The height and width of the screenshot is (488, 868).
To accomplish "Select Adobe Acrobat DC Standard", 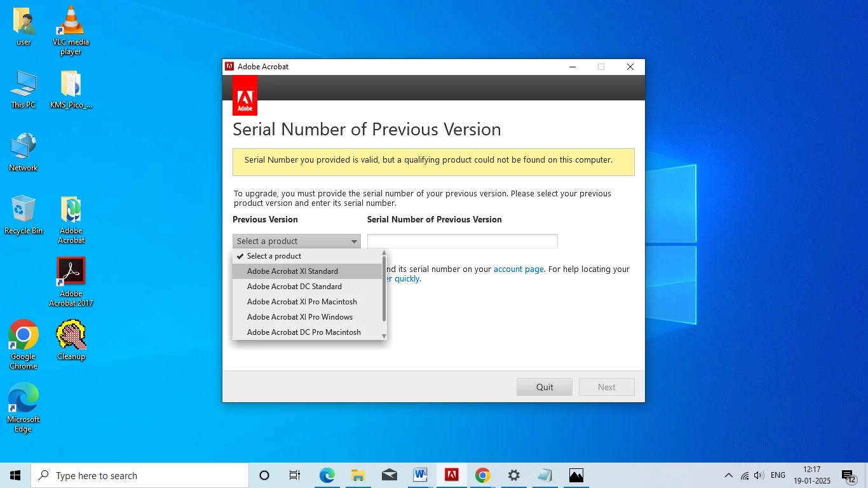I will (x=308, y=287).
